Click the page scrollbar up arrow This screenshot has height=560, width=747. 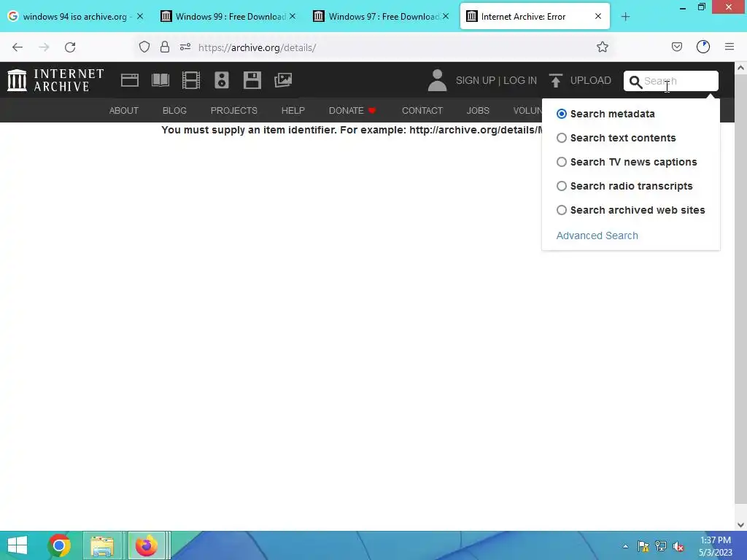point(741,68)
